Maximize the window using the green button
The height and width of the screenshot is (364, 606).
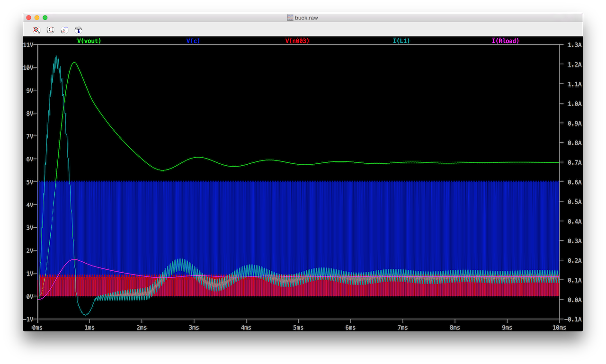(x=45, y=18)
